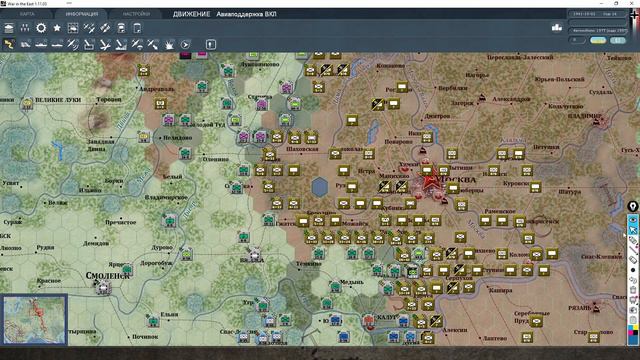Click the exclamation mark box icon
Viewport: 640px width, 360px height.
tap(211, 44)
